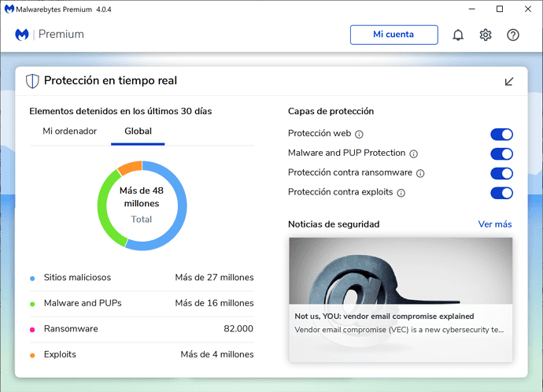Screen dimensions: 543x392
Task: Click the Capas de protección heading
Action: click(x=331, y=111)
